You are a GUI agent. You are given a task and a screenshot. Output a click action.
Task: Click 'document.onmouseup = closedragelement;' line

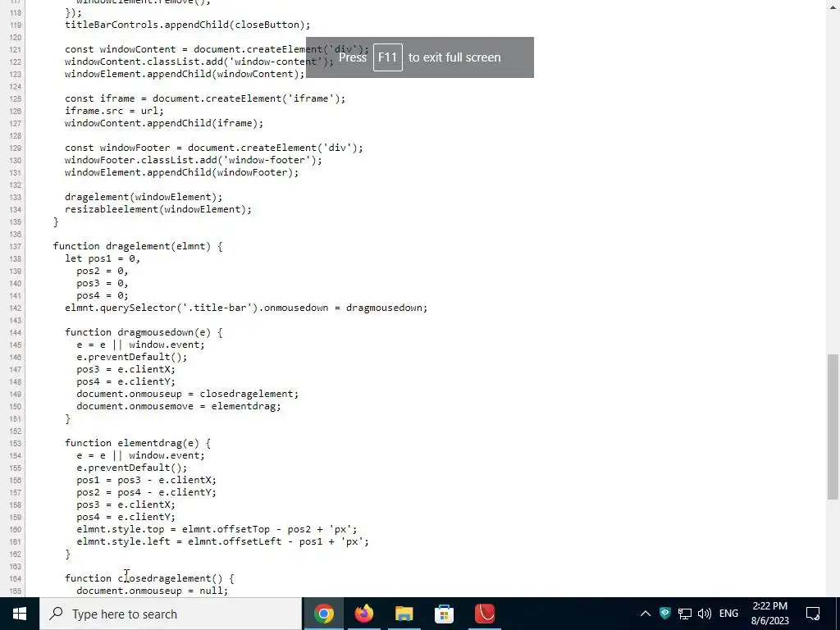[x=188, y=394]
